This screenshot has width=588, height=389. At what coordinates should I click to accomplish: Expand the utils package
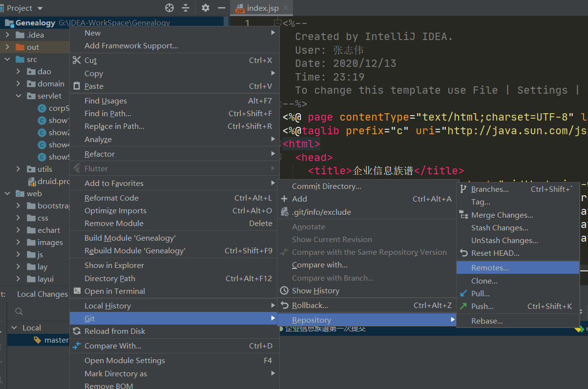[x=18, y=169]
